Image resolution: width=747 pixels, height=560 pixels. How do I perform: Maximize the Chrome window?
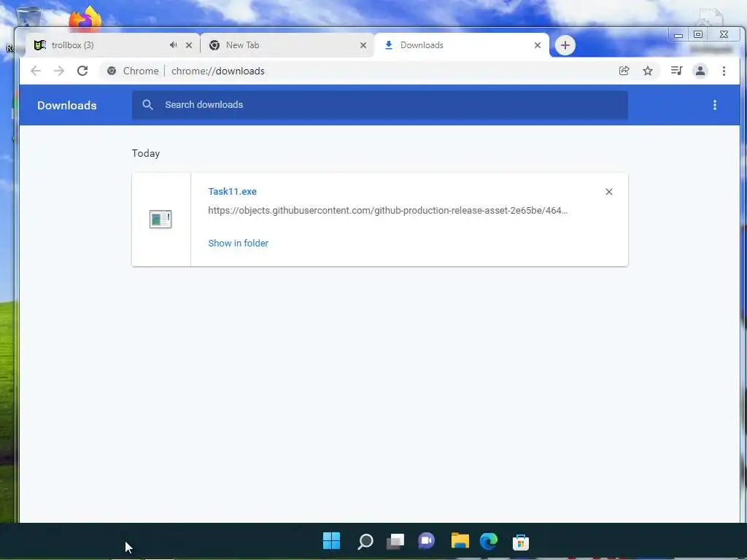click(x=698, y=34)
